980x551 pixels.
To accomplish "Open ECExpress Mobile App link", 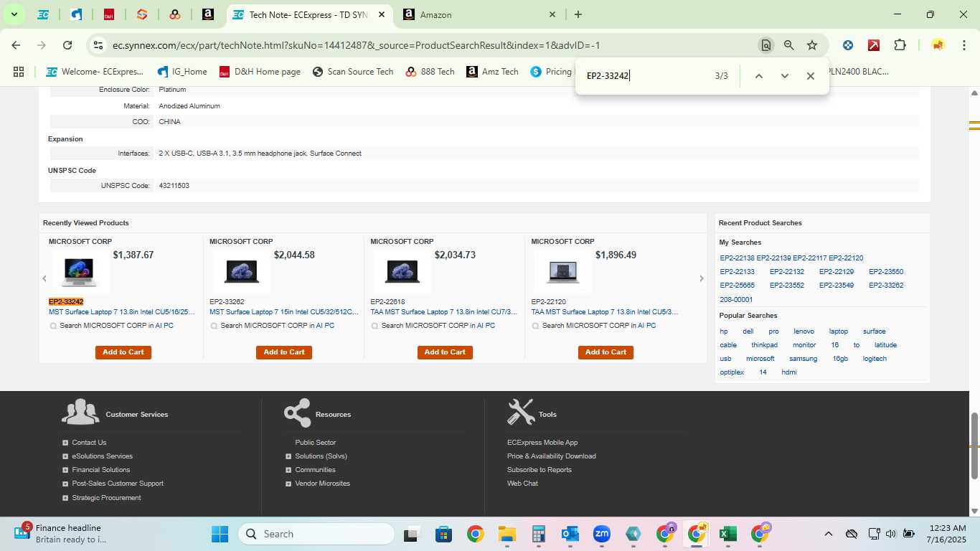I will 542,443.
